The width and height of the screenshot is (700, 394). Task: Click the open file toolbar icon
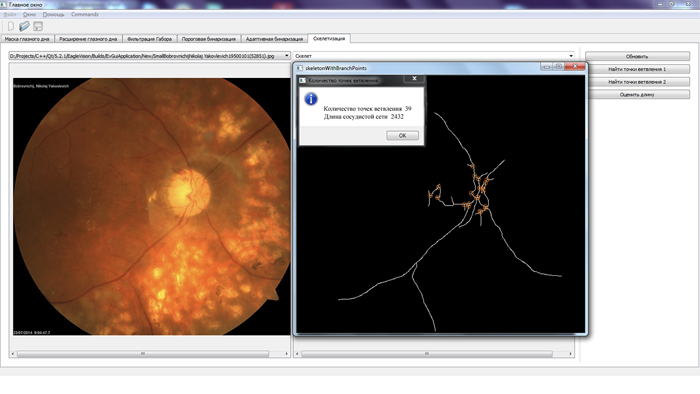coord(24,26)
